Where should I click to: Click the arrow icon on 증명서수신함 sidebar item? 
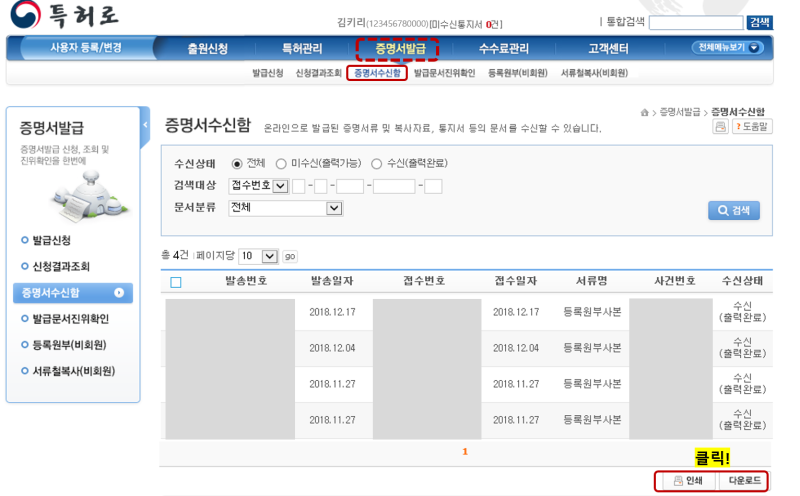point(119,293)
